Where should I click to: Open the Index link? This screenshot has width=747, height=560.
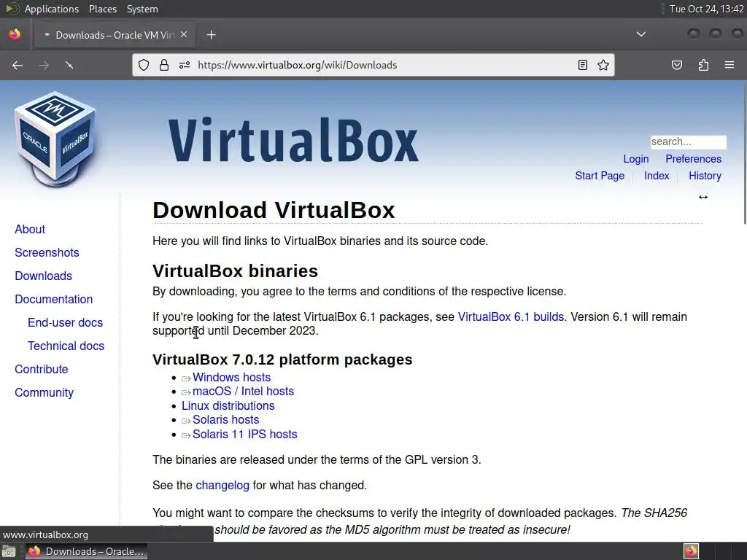[x=657, y=176]
